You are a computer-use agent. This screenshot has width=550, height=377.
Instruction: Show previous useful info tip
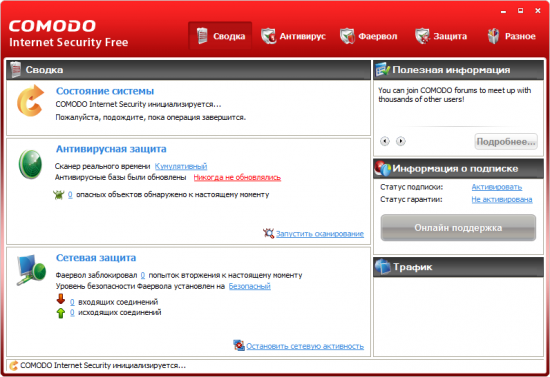coord(385,141)
